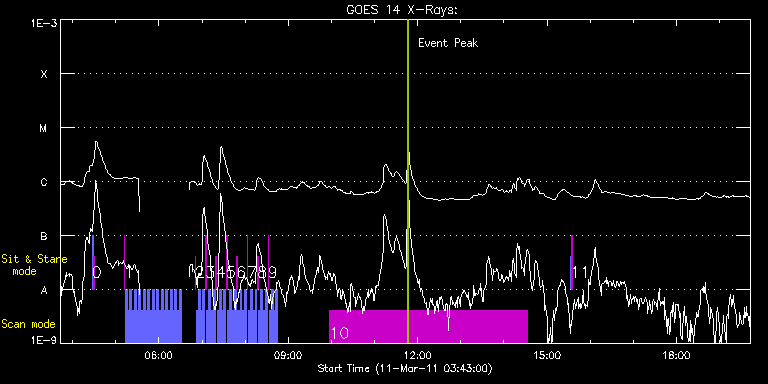Screen dimensions: 768x384
Task: Click the 'Sit & Stare mode' yellow label
Action: (x=34, y=264)
